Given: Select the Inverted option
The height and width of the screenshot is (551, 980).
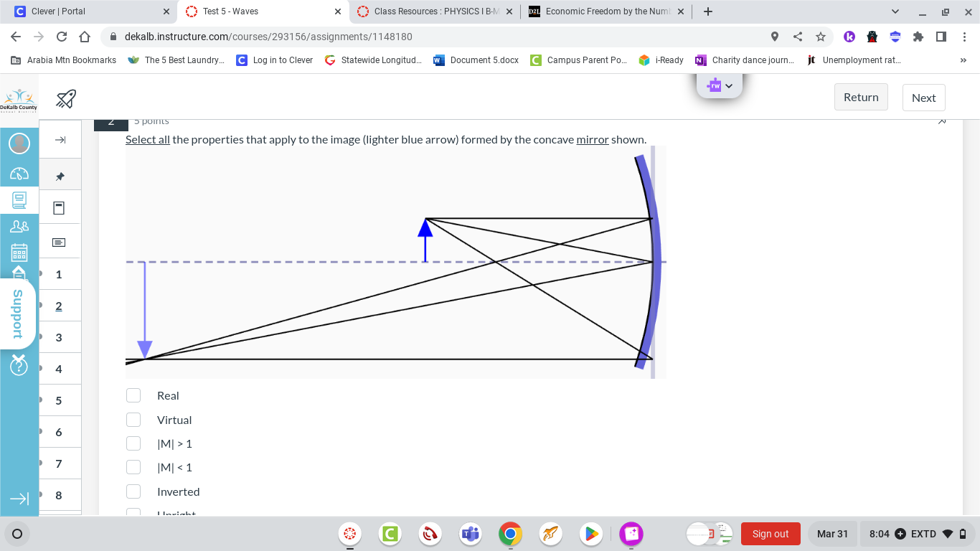Looking at the screenshot, I should (133, 491).
